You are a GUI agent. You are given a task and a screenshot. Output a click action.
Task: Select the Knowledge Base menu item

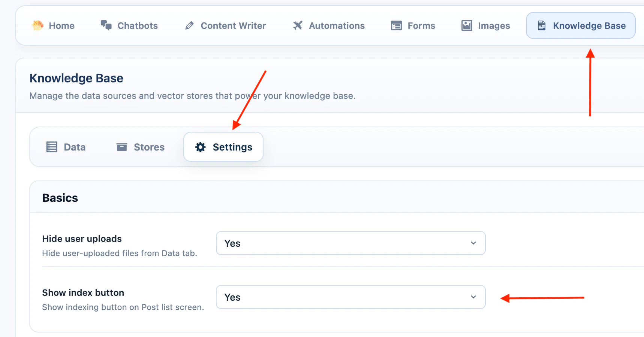[581, 25]
